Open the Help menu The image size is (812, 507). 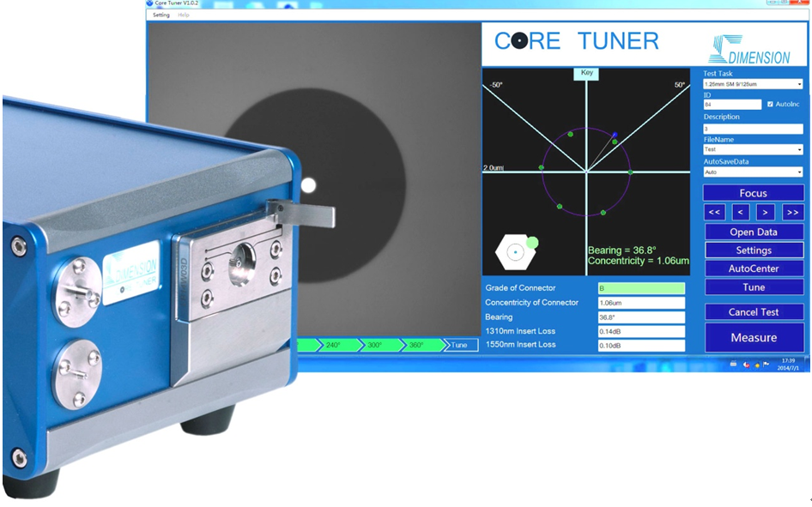click(x=183, y=15)
